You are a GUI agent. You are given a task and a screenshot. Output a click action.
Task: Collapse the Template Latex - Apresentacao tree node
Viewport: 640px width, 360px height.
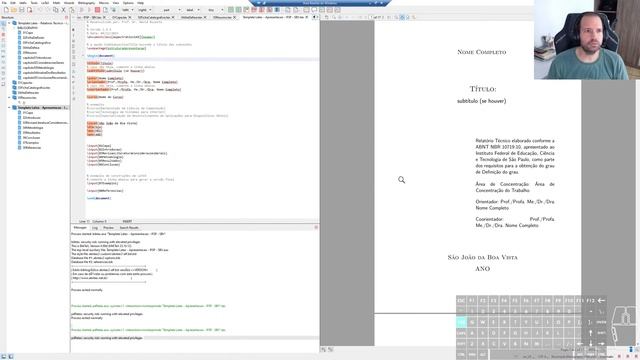point(9,108)
